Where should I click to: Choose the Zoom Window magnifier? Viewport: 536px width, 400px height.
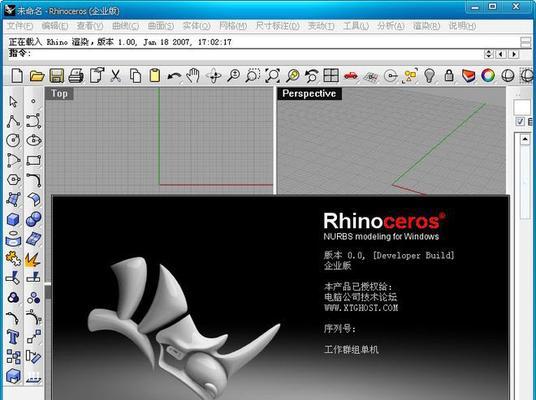click(253, 76)
